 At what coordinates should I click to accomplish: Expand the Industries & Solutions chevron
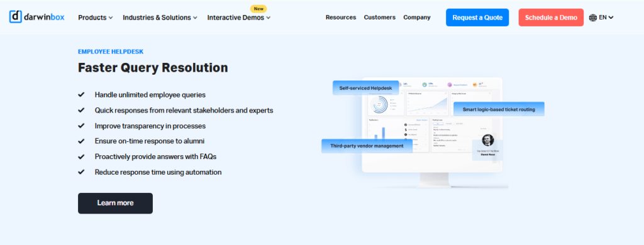(x=195, y=18)
